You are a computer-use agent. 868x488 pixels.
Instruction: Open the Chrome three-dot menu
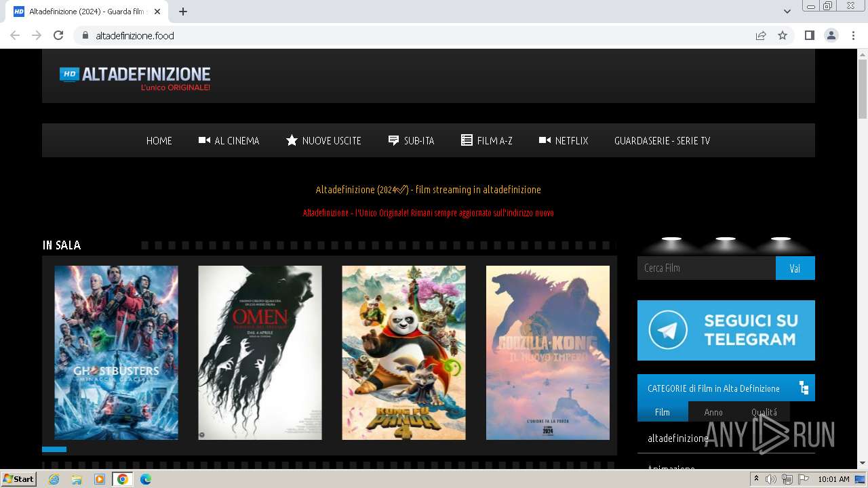(x=853, y=35)
